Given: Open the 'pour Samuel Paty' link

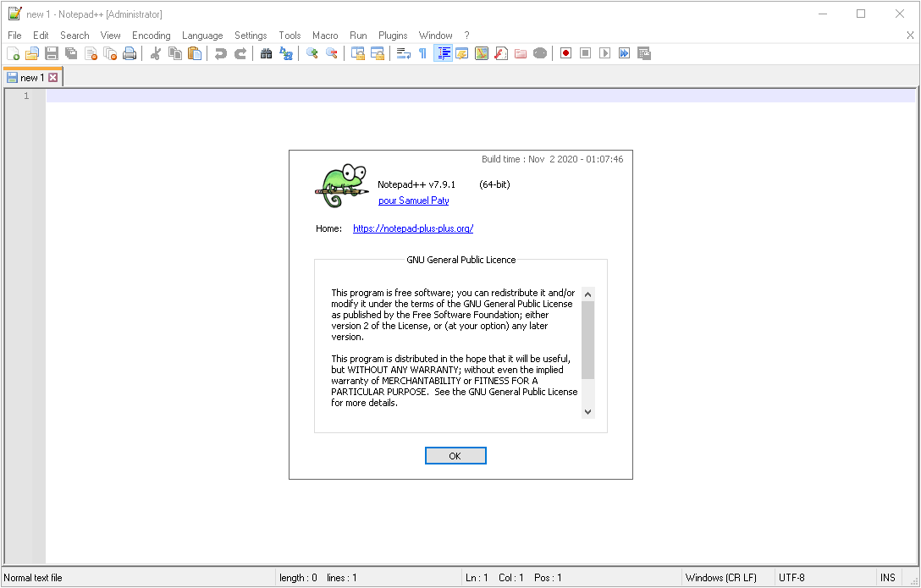Looking at the screenshot, I should (x=413, y=201).
